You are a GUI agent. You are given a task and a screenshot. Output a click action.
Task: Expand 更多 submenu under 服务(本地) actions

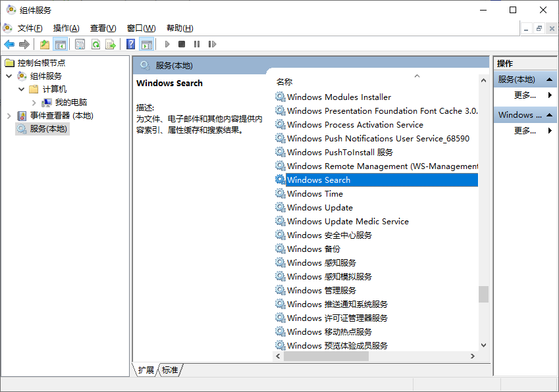click(550, 95)
